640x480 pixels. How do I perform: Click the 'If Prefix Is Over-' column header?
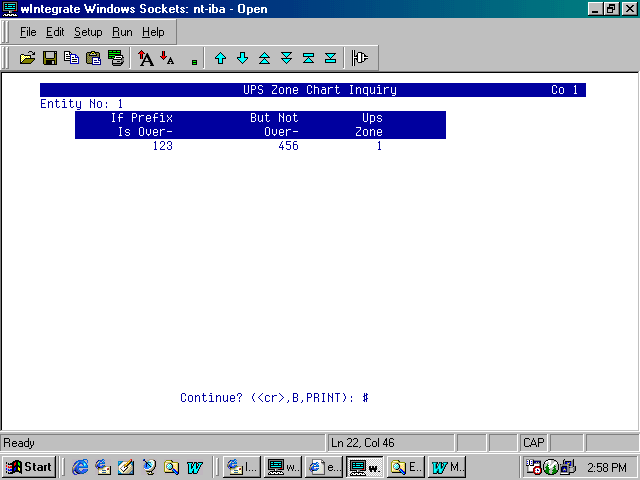[142, 125]
